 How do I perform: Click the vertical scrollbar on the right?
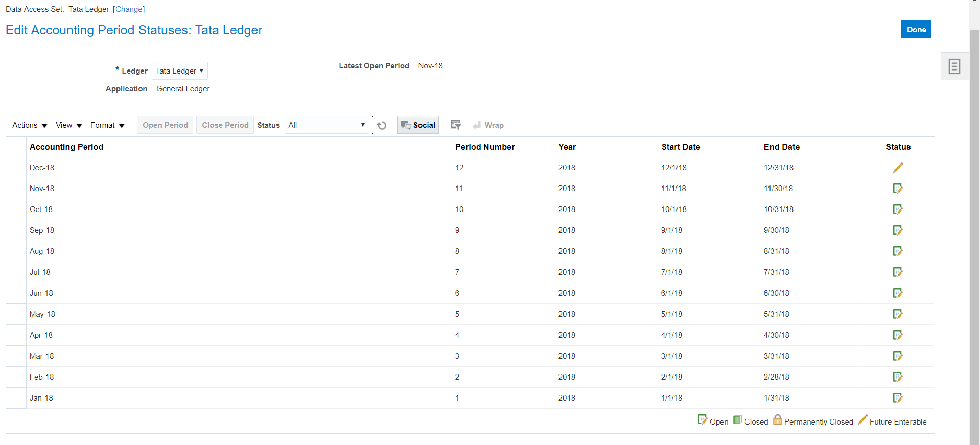tap(974, 230)
